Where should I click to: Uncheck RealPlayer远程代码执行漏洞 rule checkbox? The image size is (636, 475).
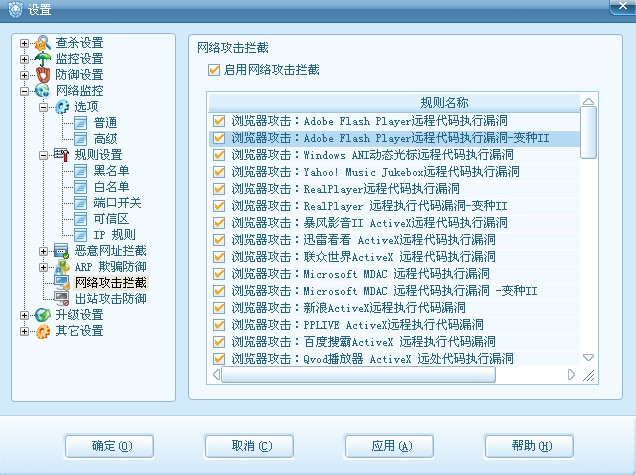[x=219, y=189]
